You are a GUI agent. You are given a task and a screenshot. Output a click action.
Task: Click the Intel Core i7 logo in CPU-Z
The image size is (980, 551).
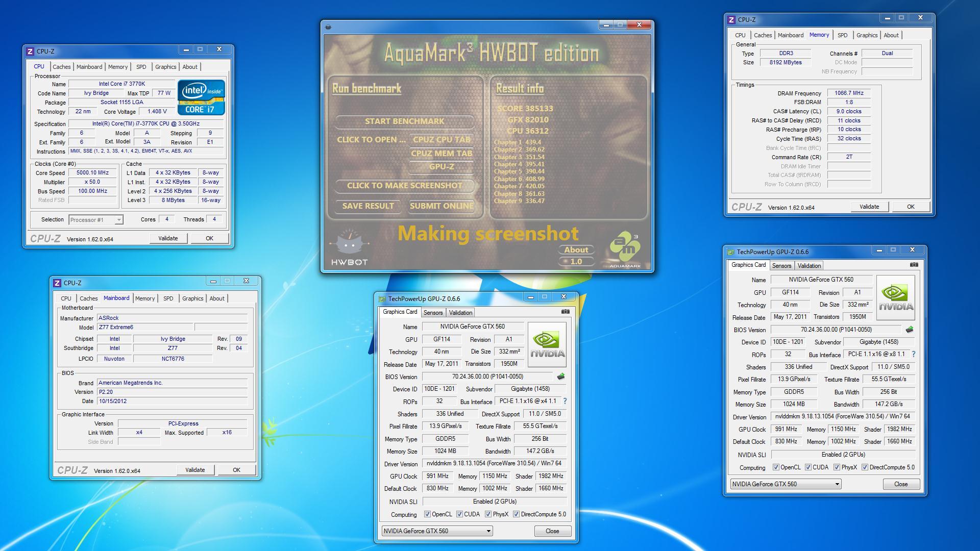[x=201, y=97]
